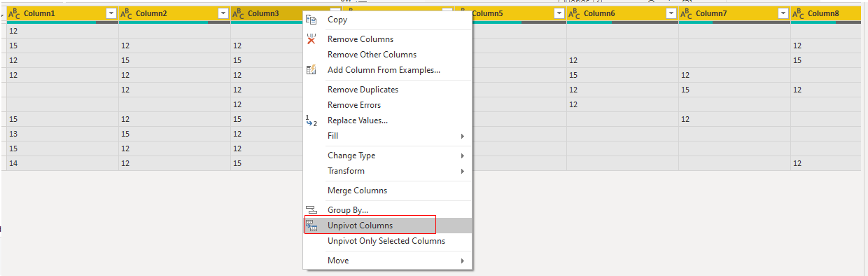
Task: Select Remove Other Columns
Action: 388,55
